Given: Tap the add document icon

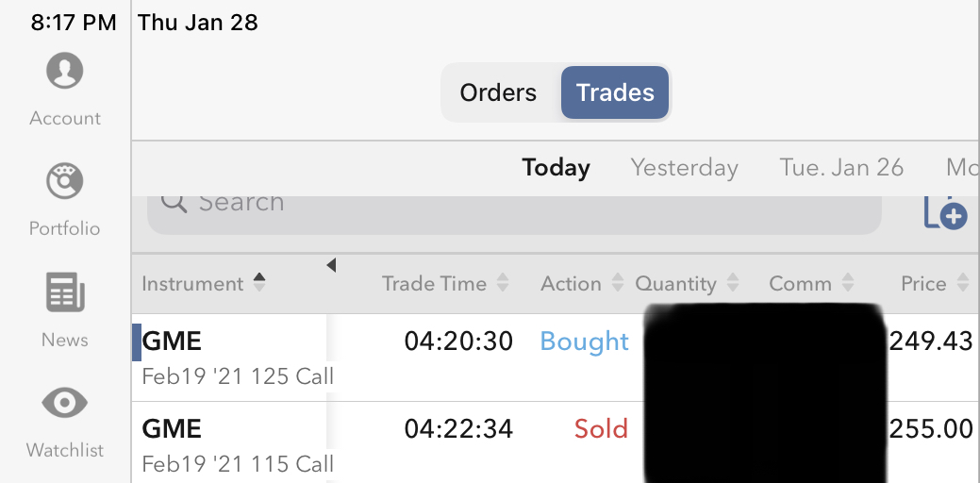Looking at the screenshot, I should pyautogui.click(x=944, y=213).
